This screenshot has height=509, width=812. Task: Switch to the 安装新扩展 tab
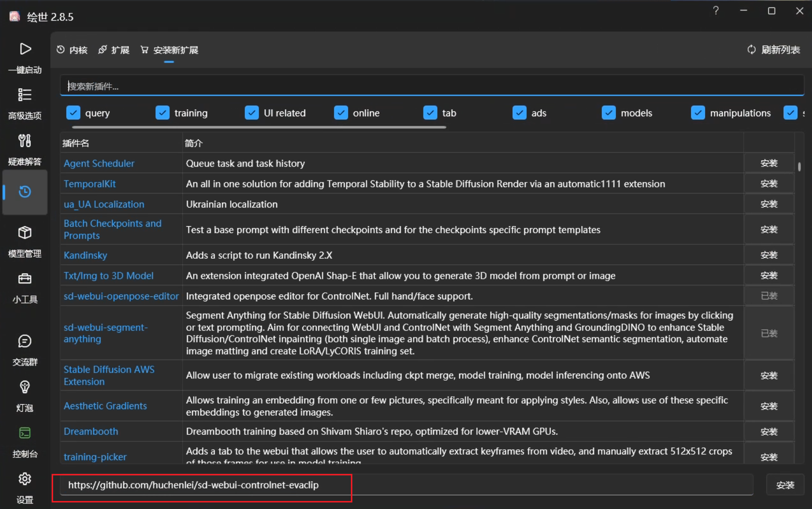tap(169, 50)
